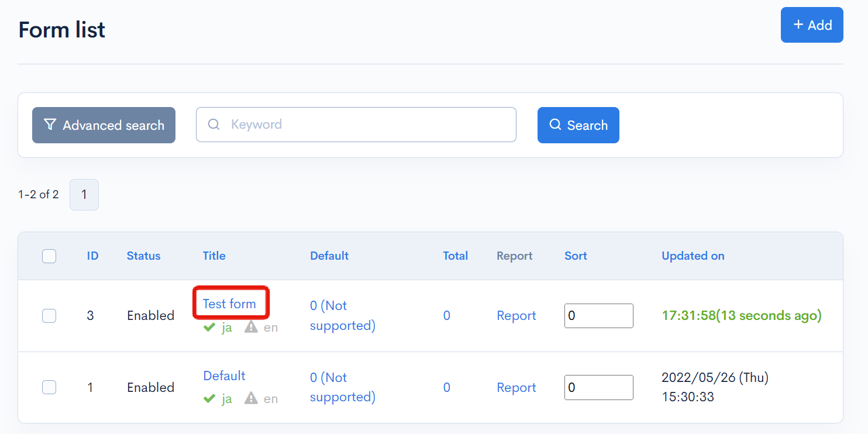Click the search icon inside the Search button
Viewport: 868px width, 434px height.
tap(554, 125)
